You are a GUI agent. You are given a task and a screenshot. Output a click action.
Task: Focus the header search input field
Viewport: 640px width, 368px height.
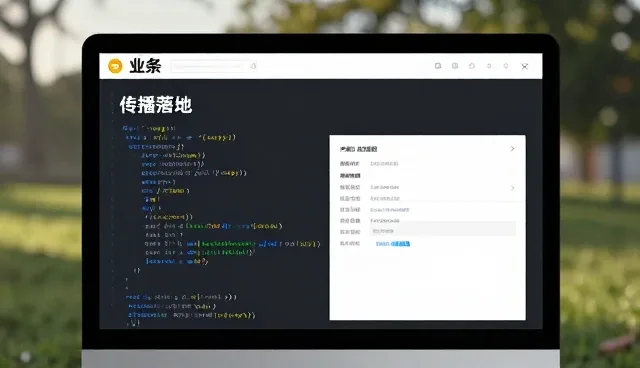214,66
